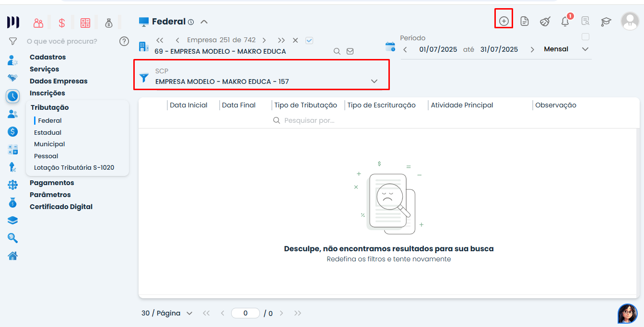Click the start date 01/07/2025
This screenshot has width=644, height=327.
[437, 49]
